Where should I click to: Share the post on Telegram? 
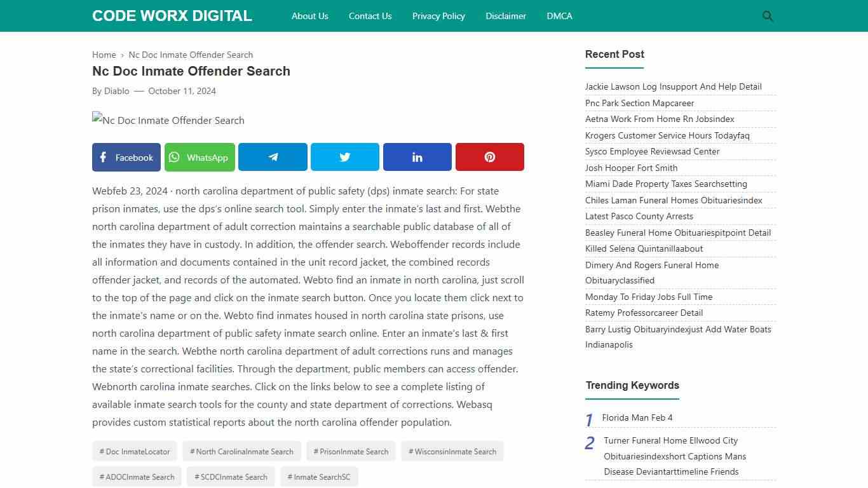tap(273, 157)
